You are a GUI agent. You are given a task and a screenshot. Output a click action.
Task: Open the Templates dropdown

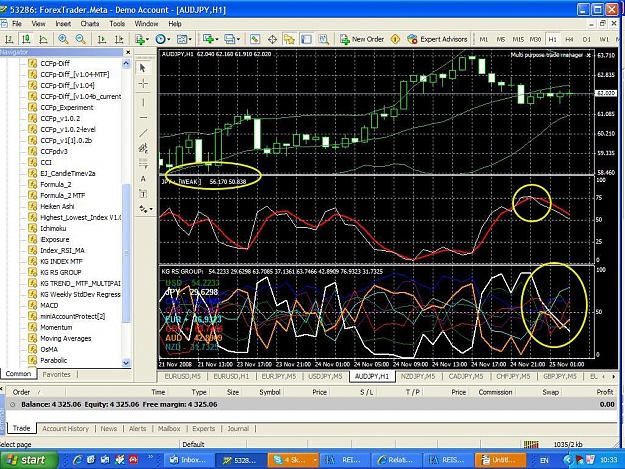184,39
